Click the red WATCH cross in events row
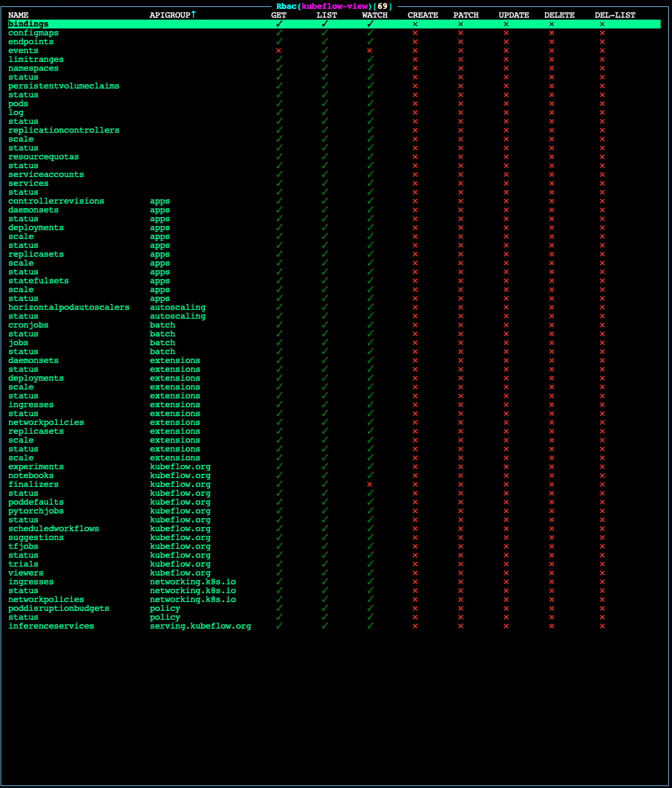 pos(370,51)
